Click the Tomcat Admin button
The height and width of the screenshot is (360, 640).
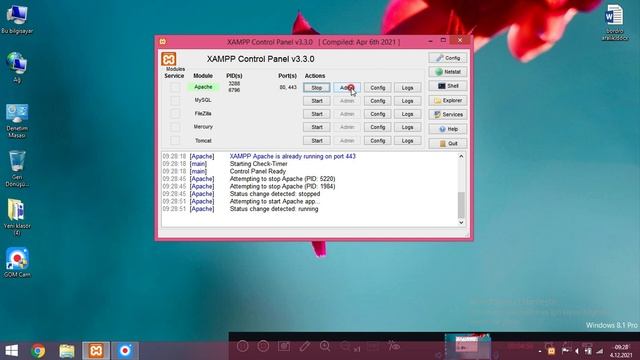347,140
